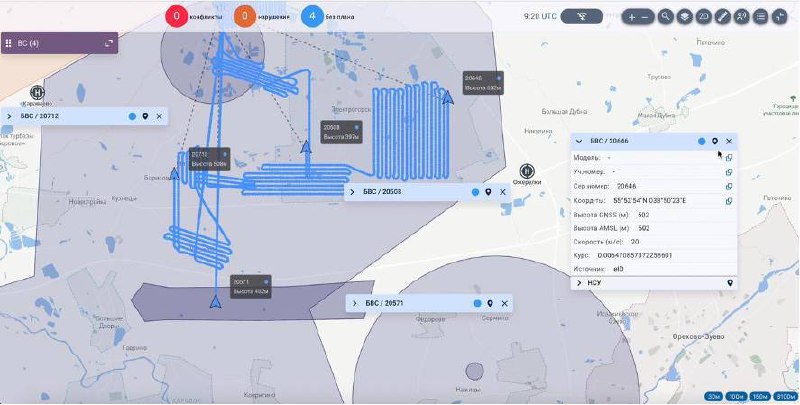Select the ruler measurement tool
The width and height of the screenshot is (800, 405).
tap(722, 16)
